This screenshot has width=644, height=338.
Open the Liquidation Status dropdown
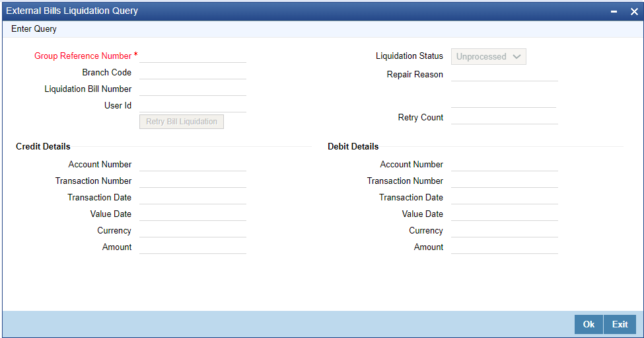point(488,56)
